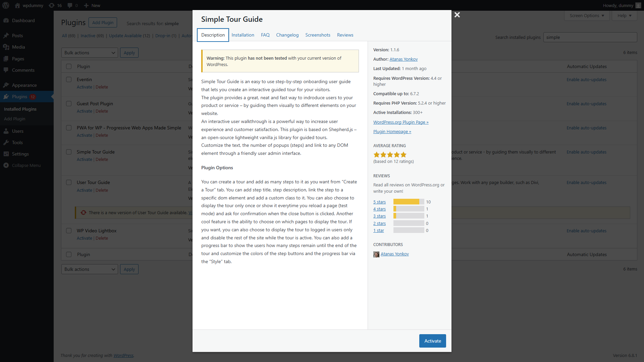Expand the Screen Options panel
This screenshot has width=644, height=362.
[x=587, y=15]
